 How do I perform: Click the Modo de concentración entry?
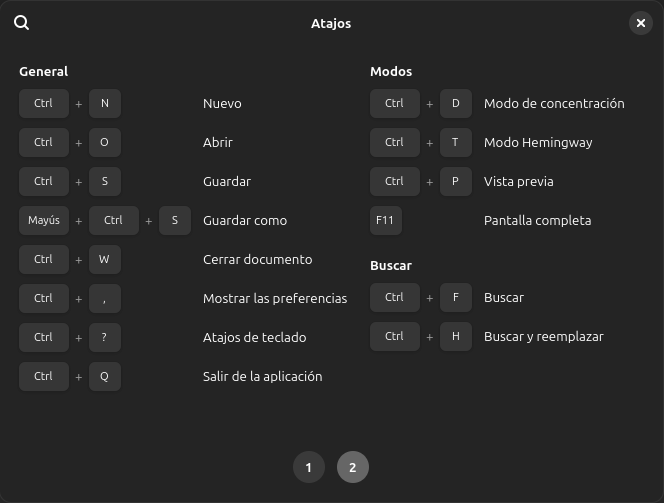[554, 103]
